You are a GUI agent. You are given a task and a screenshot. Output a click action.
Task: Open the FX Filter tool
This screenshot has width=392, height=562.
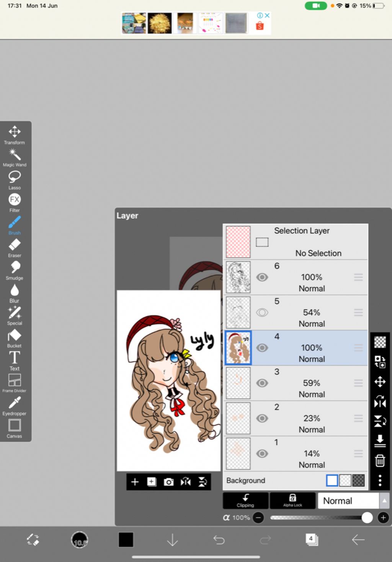[15, 203]
